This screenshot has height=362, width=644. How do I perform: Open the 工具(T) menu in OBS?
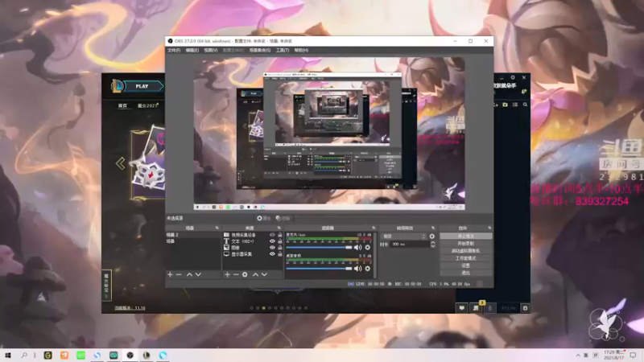click(x=283, y=50)
